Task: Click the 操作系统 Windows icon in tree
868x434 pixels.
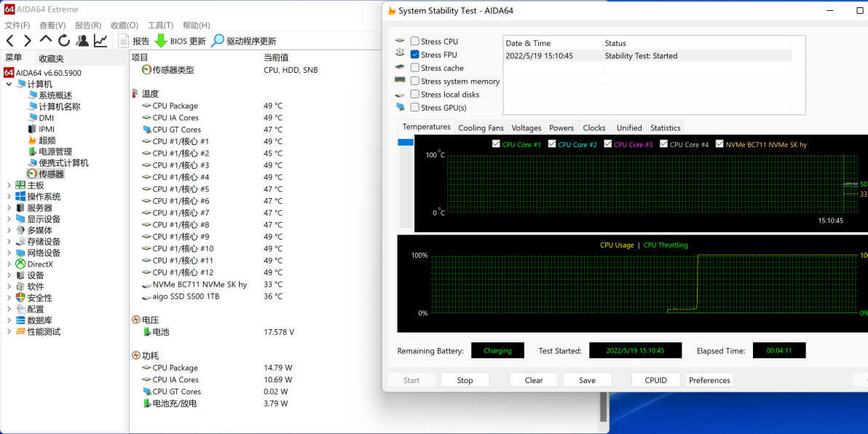Action: (x=20, y=197)
